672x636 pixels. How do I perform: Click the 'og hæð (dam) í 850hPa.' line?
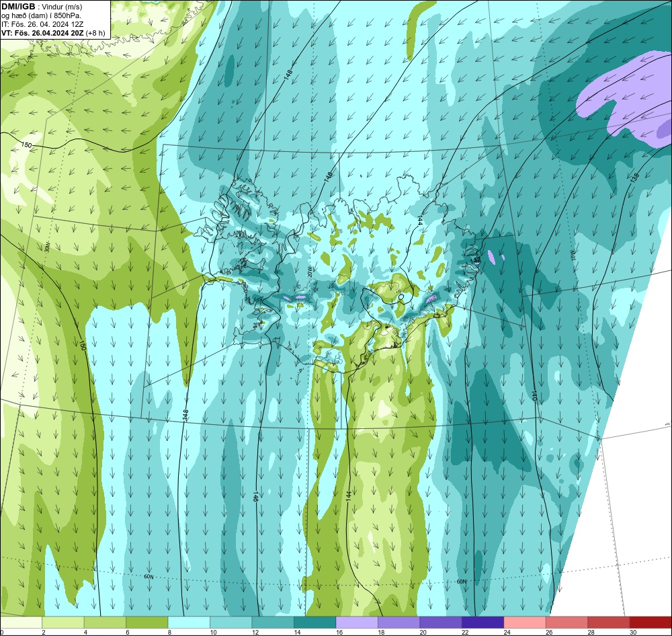click(x=41, y=15)
